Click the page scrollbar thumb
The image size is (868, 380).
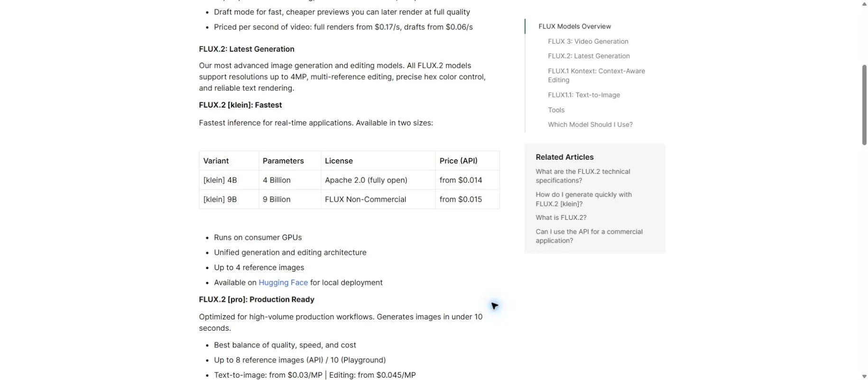coord(864,105)
